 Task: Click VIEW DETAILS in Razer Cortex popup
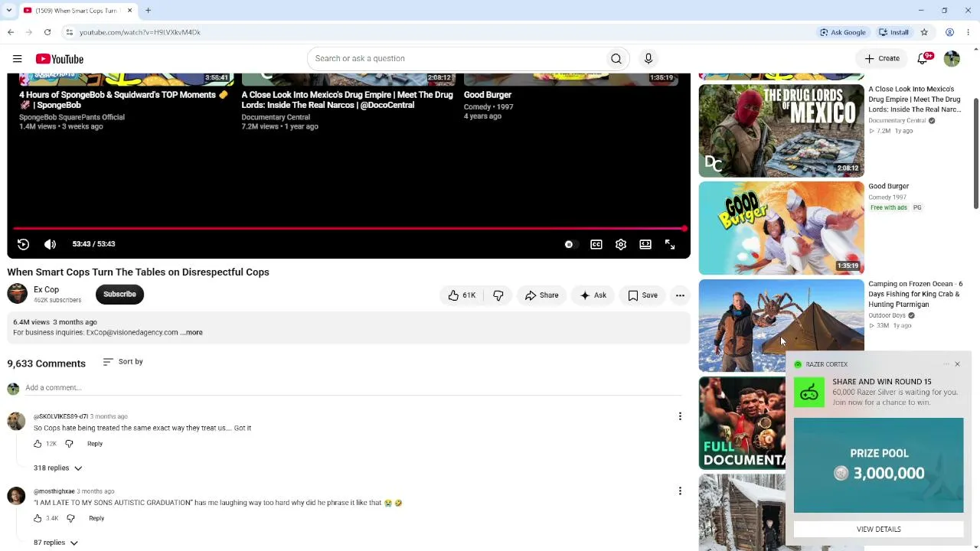pos(879,530)
